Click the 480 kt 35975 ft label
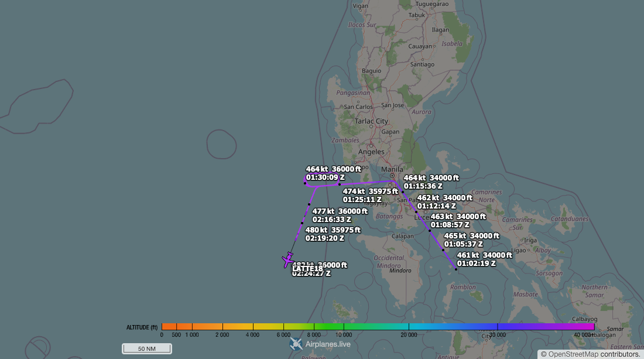 tap(333, 230)
